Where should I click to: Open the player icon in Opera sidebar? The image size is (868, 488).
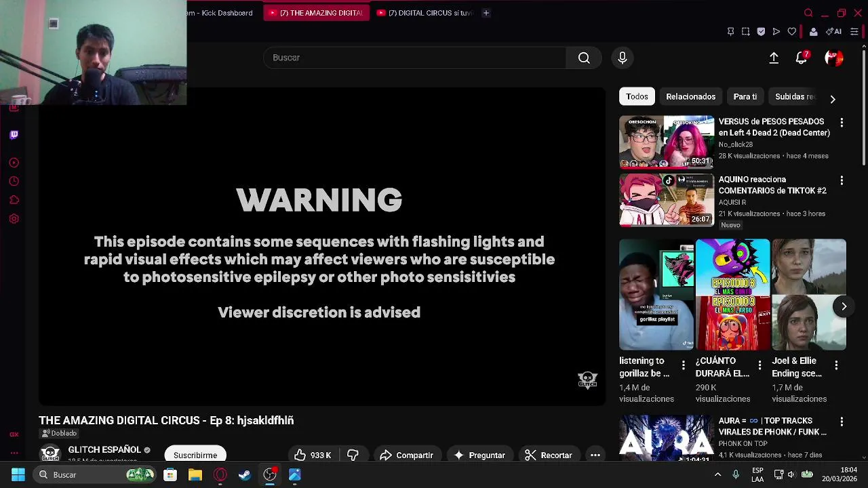point(14,163)
